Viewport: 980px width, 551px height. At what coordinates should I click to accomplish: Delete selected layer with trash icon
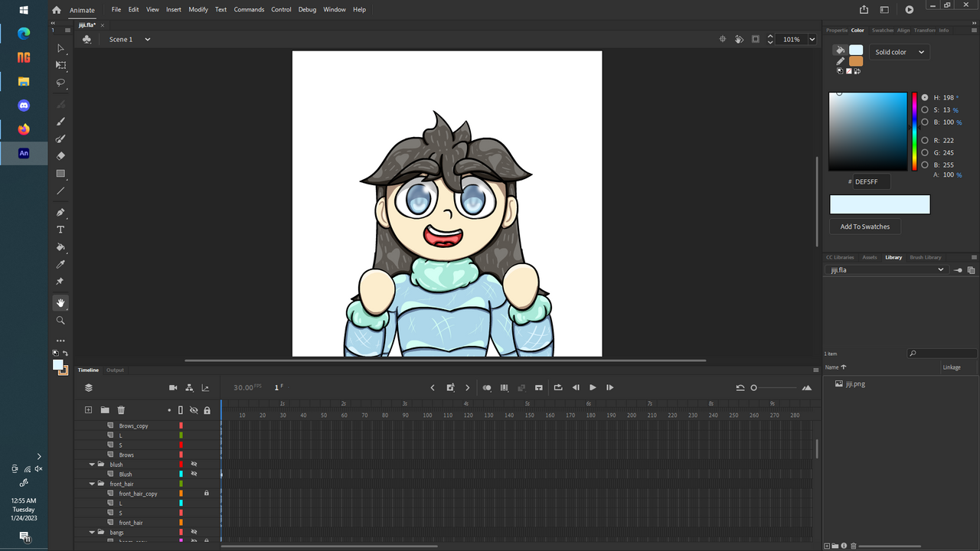click(121, 410)
